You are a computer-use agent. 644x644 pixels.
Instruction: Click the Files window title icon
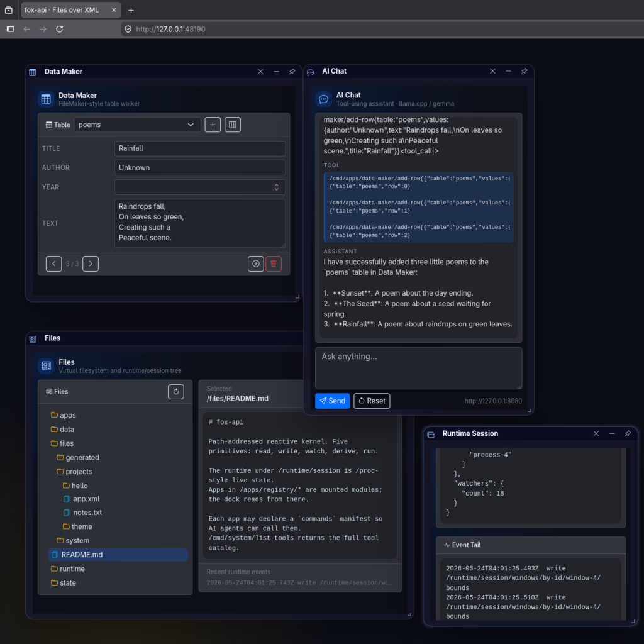pyautogui.click(x=33, y=339)
